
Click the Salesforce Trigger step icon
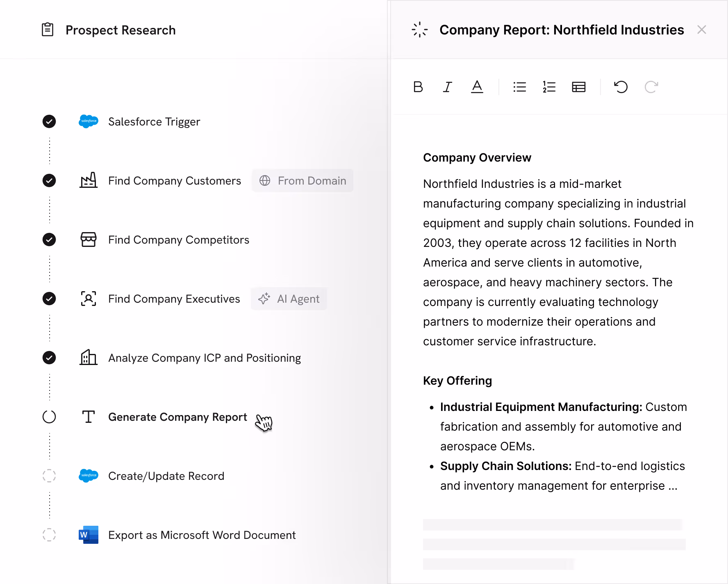pyautogui.click(x=89, y=121)
